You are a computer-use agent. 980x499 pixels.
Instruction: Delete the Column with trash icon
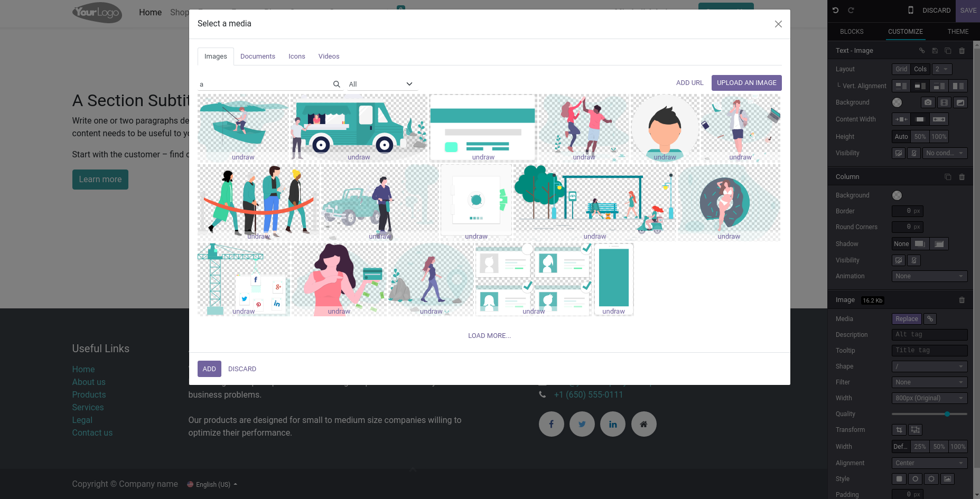962,177
